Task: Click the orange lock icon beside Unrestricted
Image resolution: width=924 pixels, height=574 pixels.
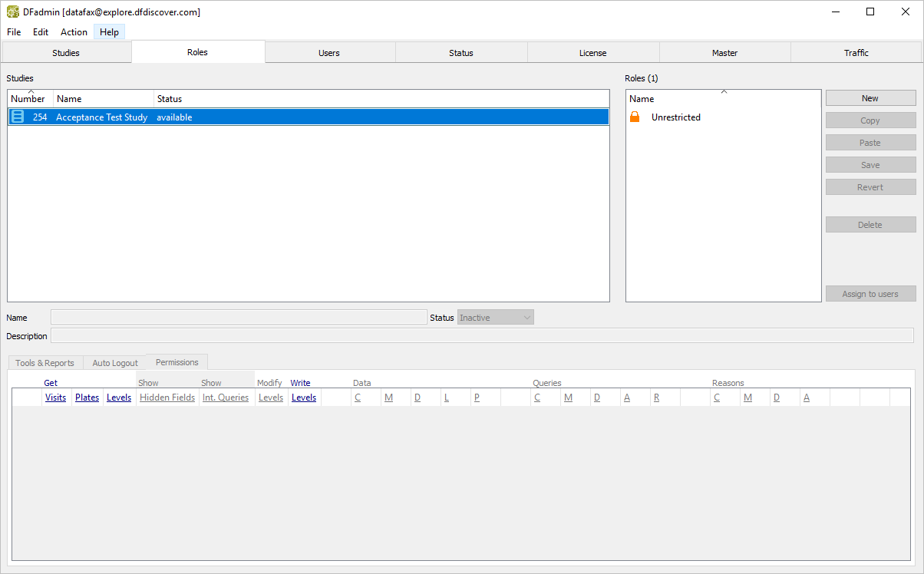Action: pyautogui.click(x=635, y=117)
